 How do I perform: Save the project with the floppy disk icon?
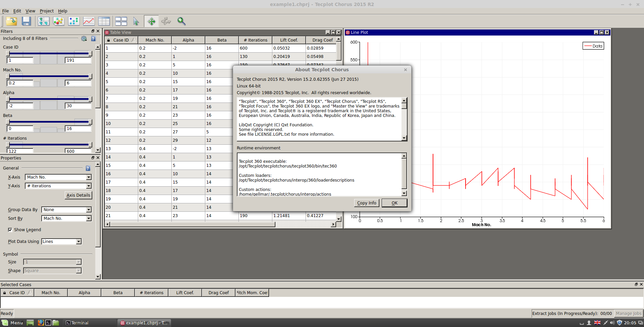point(26,21)
